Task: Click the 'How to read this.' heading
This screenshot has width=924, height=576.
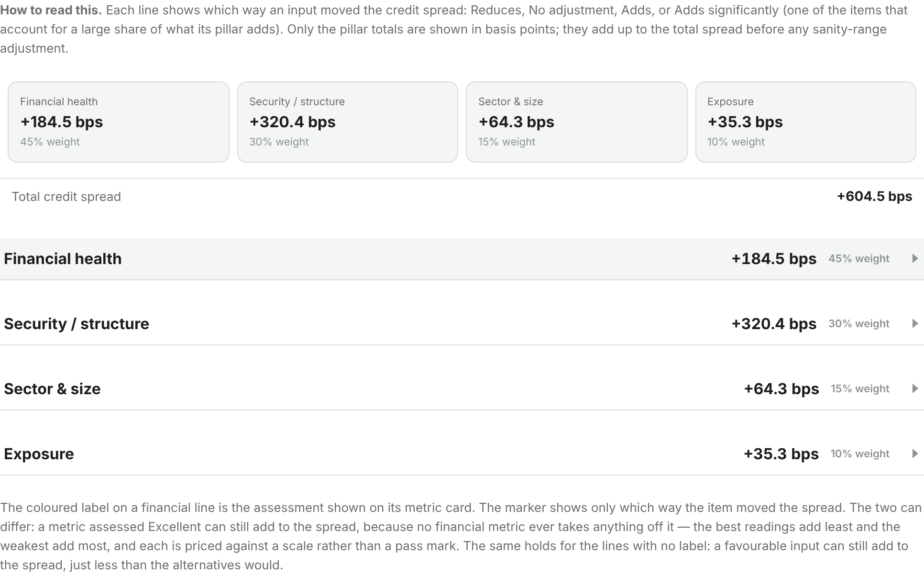Action: point(51,10)
